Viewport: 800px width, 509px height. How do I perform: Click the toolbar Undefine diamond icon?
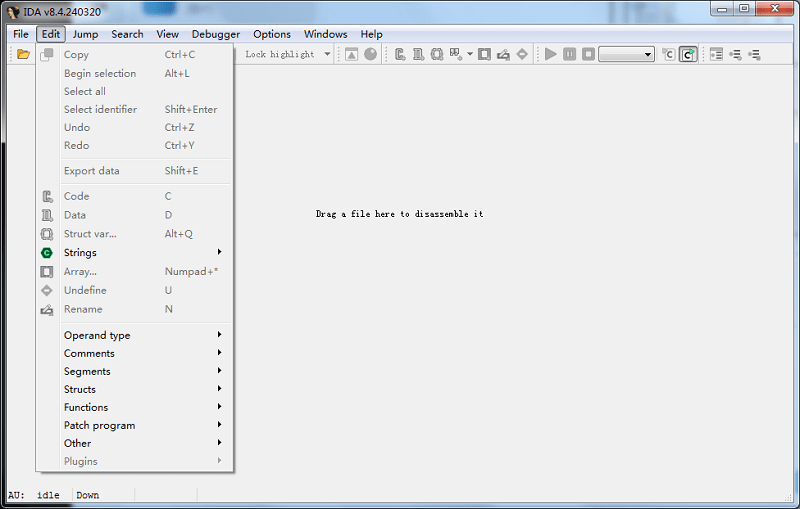[x=522, y=54]
